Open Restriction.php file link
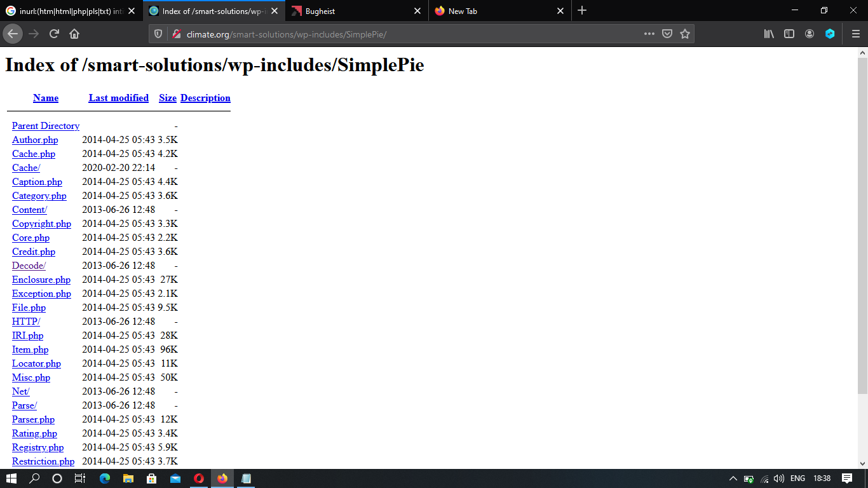 [43, 461]
